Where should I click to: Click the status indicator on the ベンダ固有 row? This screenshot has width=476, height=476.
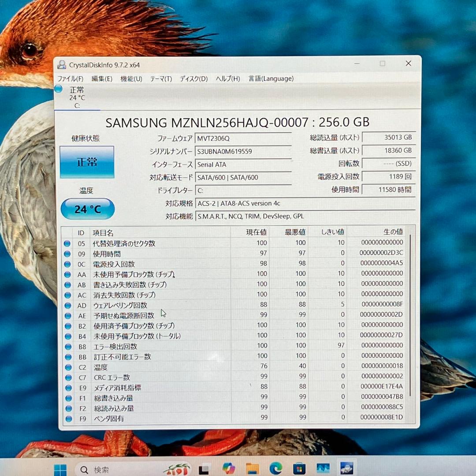coord(68,418)
